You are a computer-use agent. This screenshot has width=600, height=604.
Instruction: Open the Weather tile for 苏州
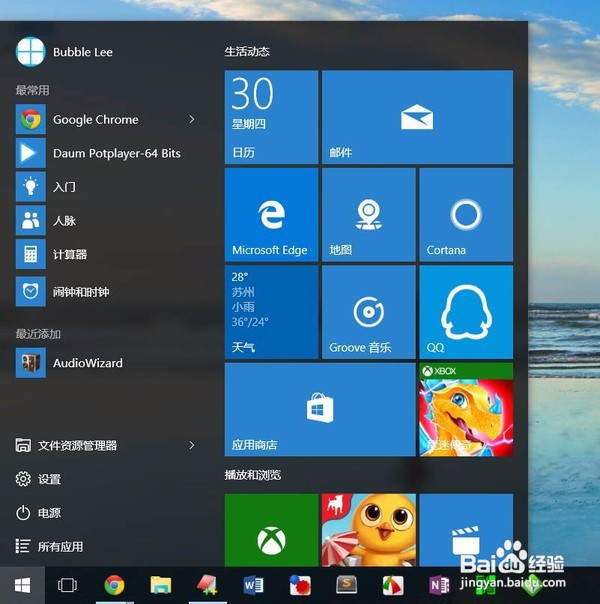pos(271,312)
